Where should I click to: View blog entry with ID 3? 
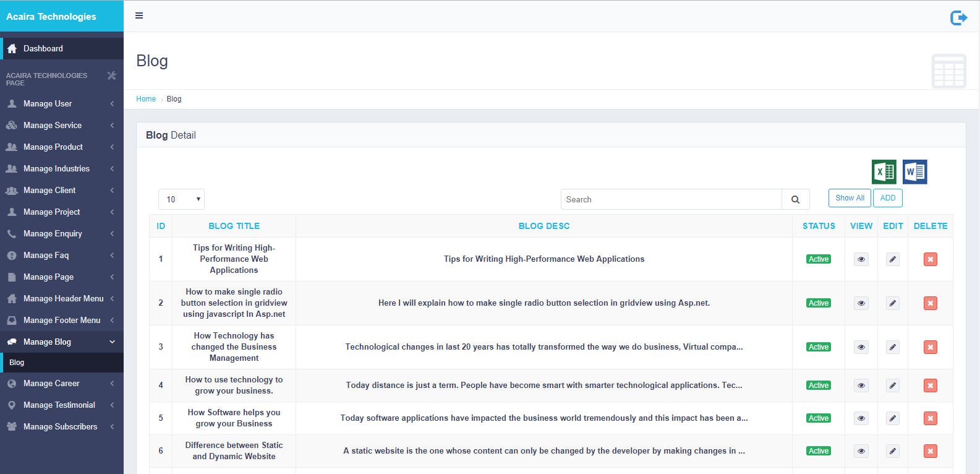click(861, 347)
